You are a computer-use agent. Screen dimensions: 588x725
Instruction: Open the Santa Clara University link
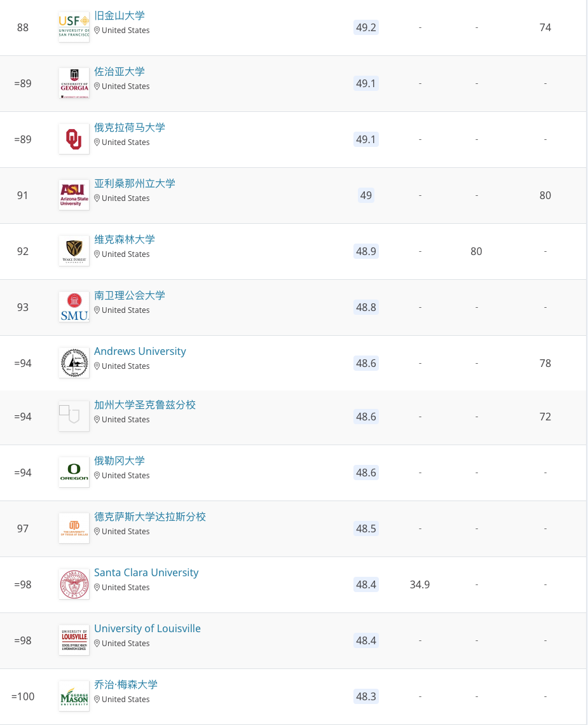146,573
